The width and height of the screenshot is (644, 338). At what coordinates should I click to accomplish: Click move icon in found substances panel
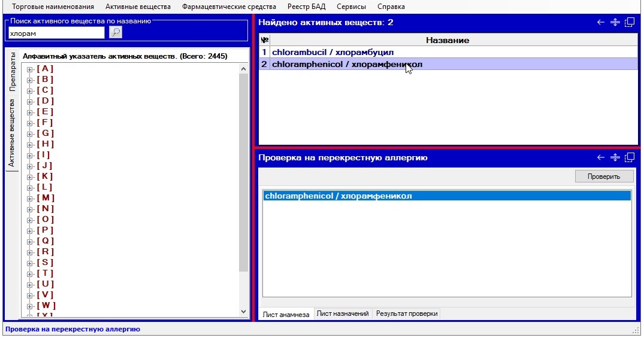615,23
